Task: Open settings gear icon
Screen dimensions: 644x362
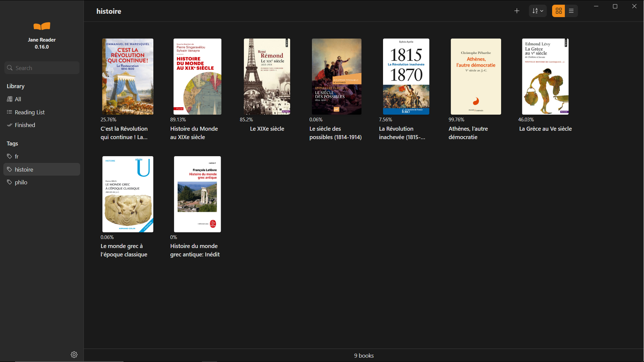Action: tap(74, 355)
